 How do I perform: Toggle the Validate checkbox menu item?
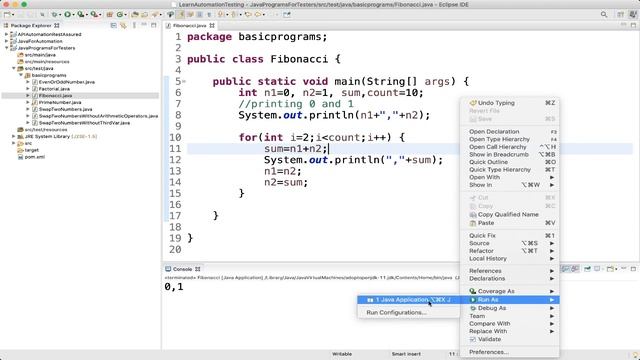[x=473, y=339]
